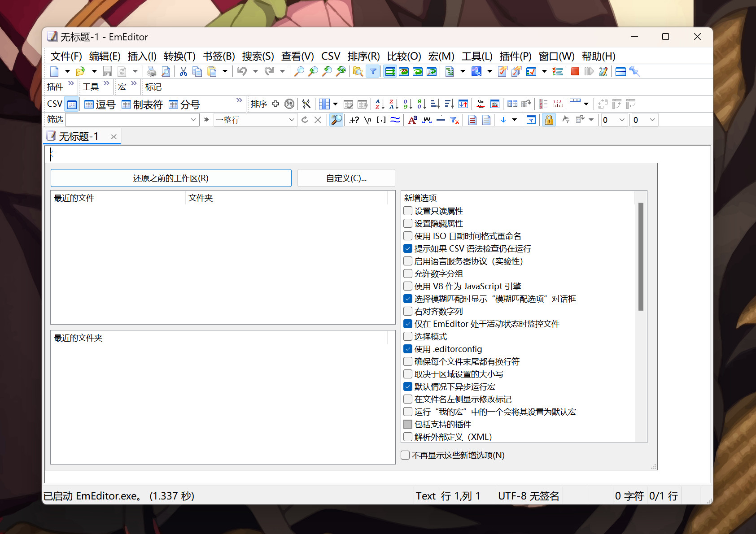Click the Save floppy disk icon
This screenshot has width=756, height=534.
[x=107, y=72]
